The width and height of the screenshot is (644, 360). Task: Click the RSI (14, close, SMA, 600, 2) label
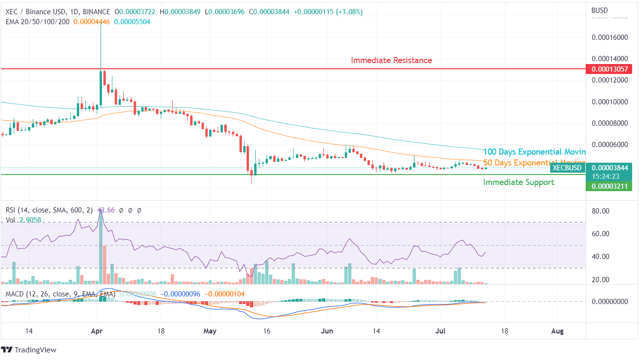pyautogui.click(x=50, y=210)
